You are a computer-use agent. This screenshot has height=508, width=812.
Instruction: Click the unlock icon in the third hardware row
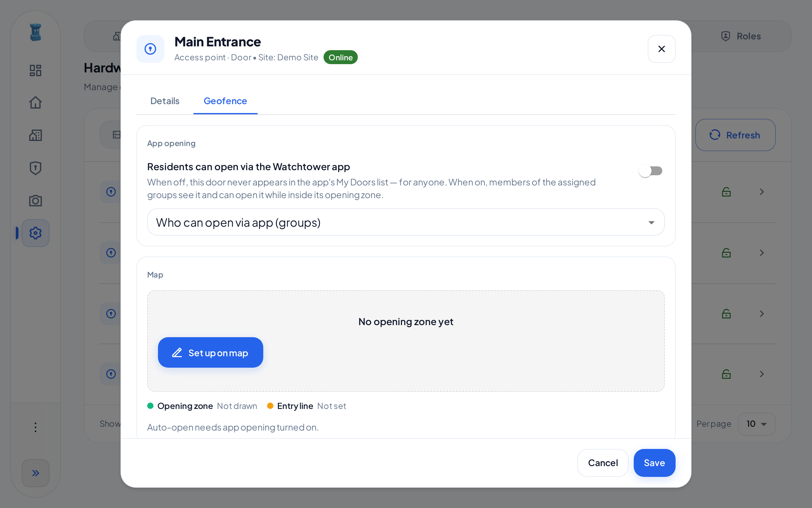(x=726, y=313)
